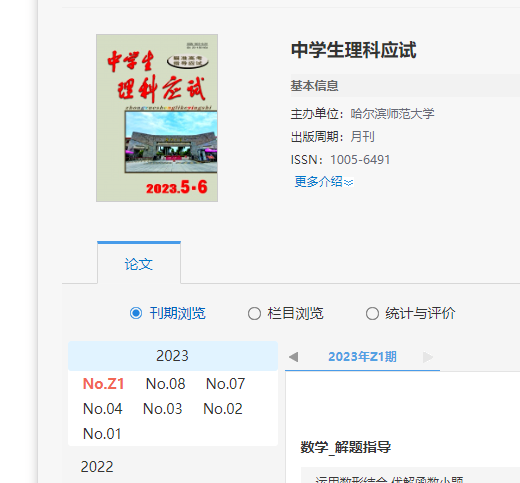
Task: Expand 更多介绍 for more journal info
Action: [324, 182]
